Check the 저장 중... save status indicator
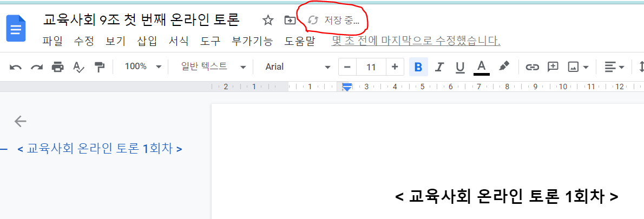Image resolution: width=644 pixels, height=219 pixels. click(333, 19)
